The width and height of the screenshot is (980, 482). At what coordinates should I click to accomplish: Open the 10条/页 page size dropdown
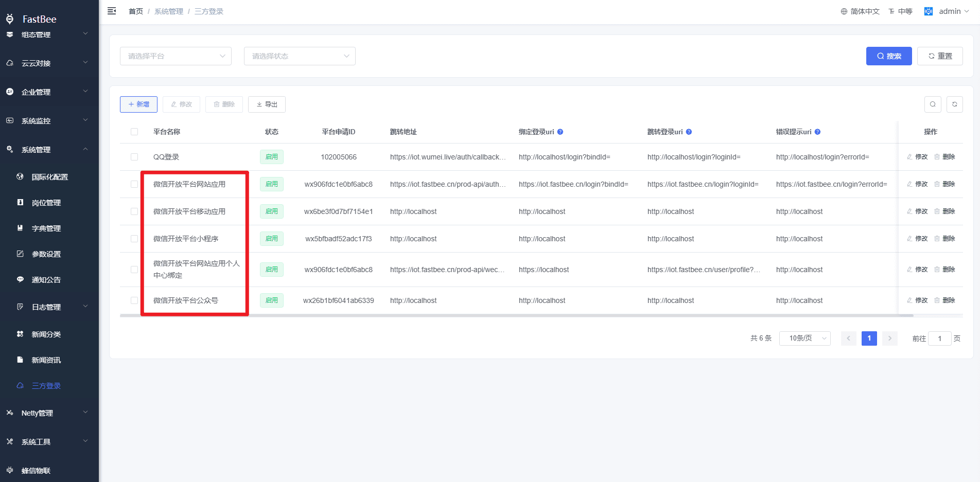click(x=804, y=338)
